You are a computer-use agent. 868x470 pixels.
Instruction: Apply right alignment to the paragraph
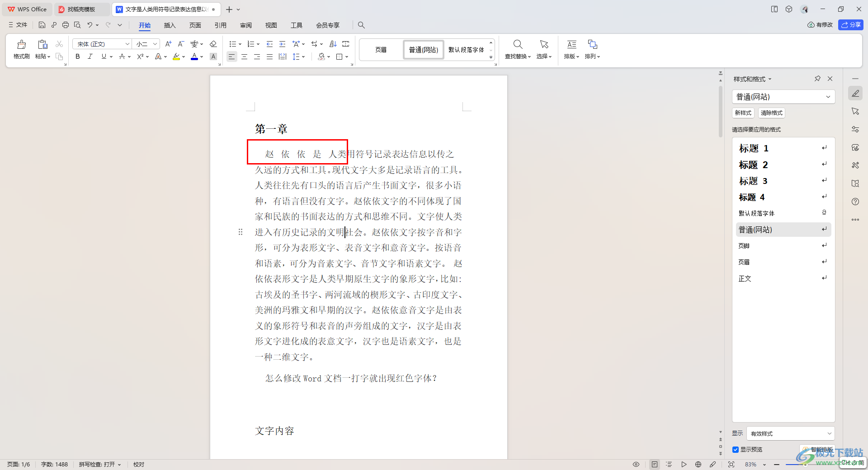pos(257,56)
